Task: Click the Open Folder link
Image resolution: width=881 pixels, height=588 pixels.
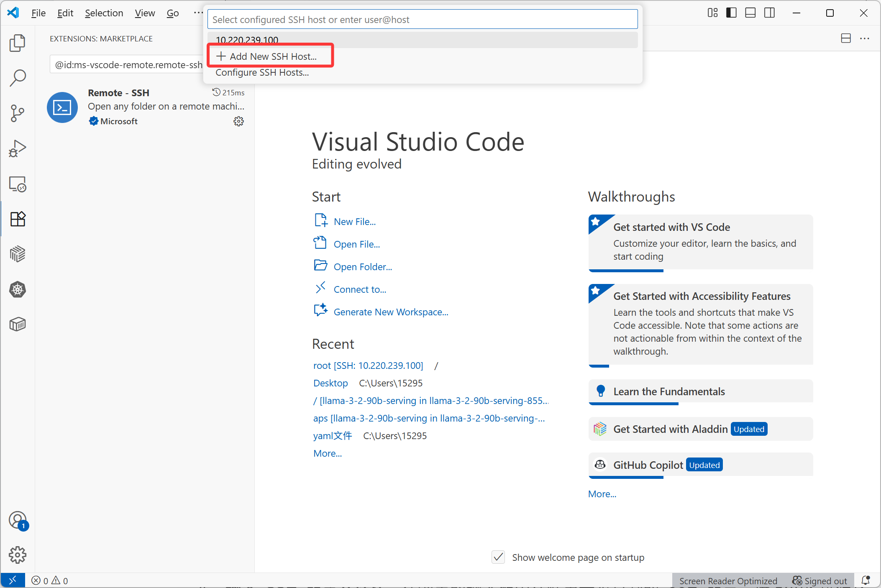Action: point(362,267)
